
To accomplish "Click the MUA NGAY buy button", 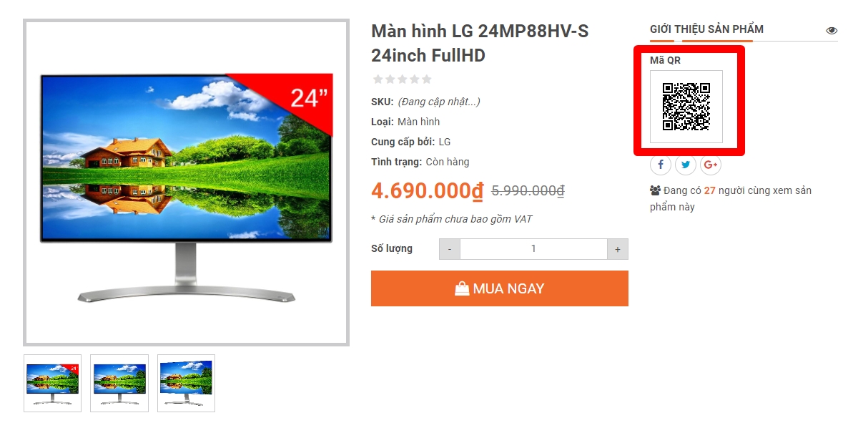I will [x=500, y=288].
